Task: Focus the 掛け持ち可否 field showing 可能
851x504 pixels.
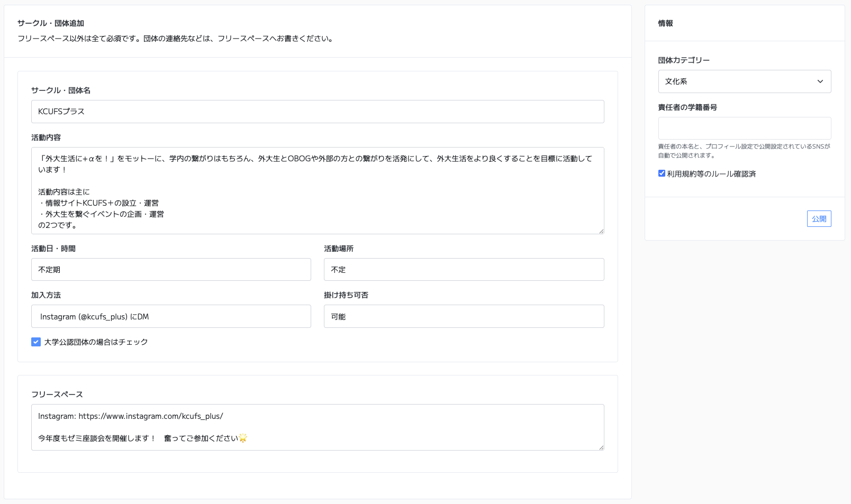Action: click(x=464, y=316)
